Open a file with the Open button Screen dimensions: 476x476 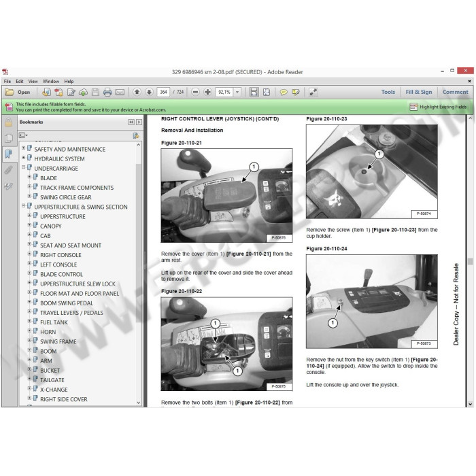18,92
